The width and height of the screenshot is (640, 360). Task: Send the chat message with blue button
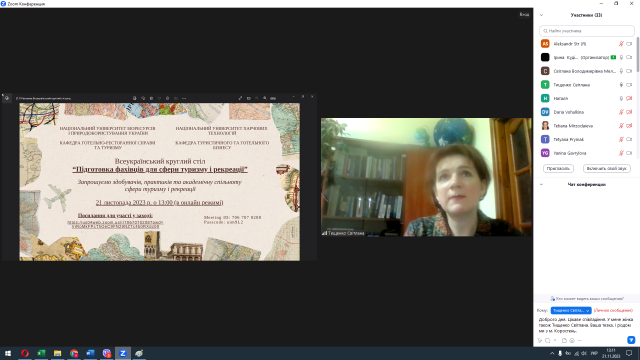[631, 340]
